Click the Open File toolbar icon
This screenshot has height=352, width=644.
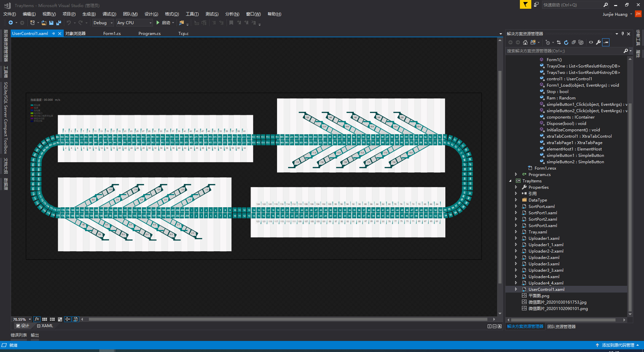tap(44, 23)
